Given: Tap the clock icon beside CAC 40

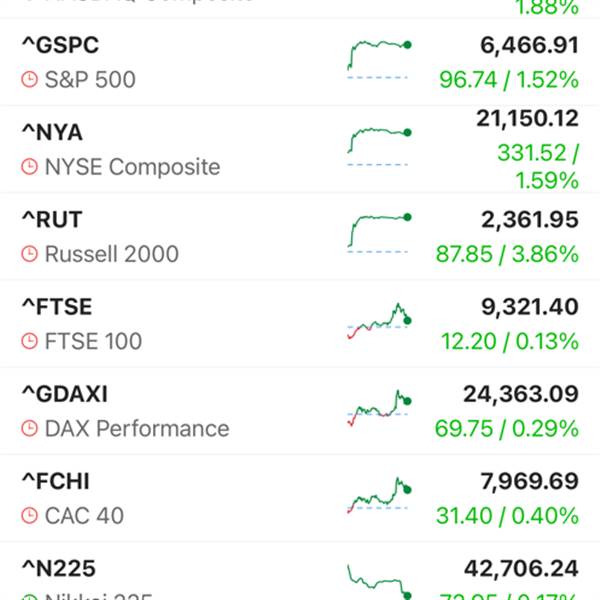Looking at the screenshot, I should tap(29, 516).
